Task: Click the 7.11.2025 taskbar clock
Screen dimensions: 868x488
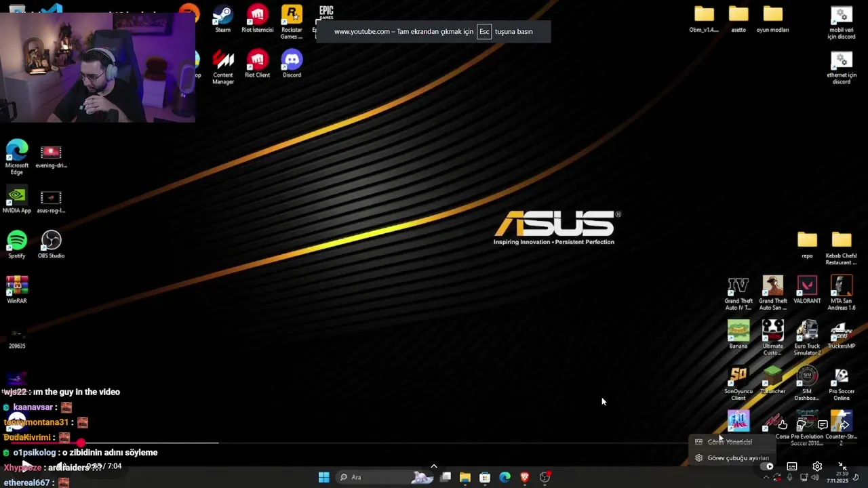Action: (837, 477)
